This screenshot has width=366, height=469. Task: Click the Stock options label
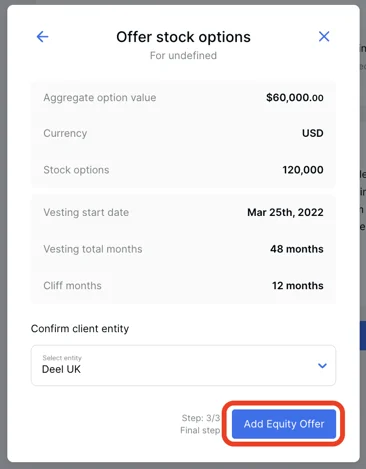coord(76,170)
